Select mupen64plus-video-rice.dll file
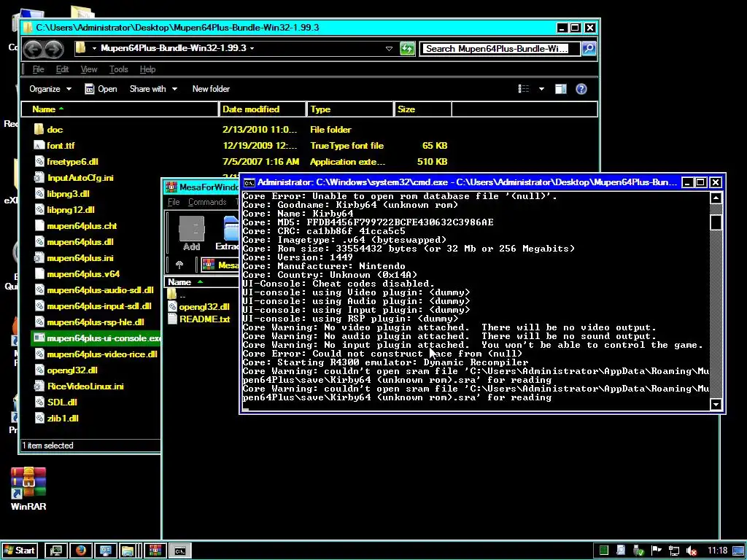The image size is (747, 560). pos(102,354)
